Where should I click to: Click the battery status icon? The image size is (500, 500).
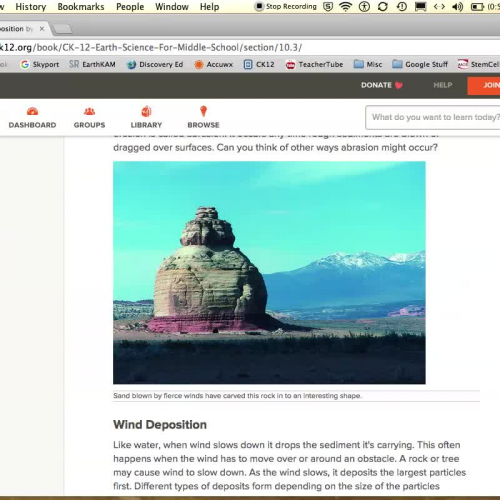pos(477,7)
